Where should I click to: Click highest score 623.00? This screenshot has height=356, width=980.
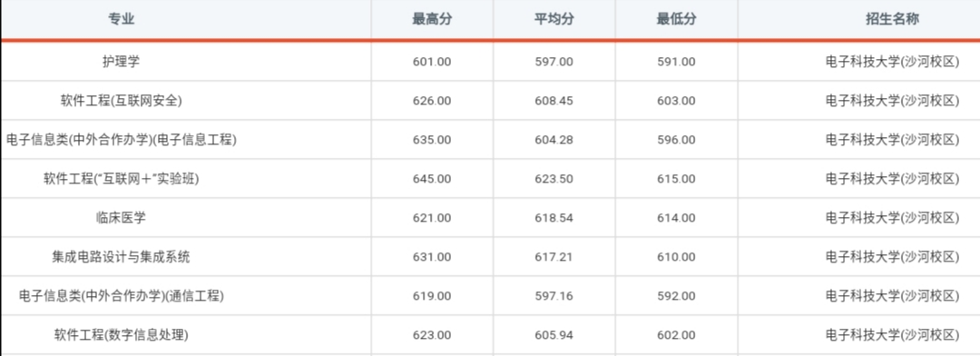coord(431,335)
